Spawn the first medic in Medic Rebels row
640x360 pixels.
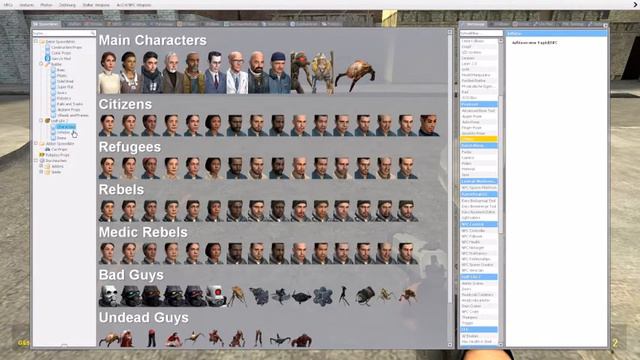pos(108,253)
